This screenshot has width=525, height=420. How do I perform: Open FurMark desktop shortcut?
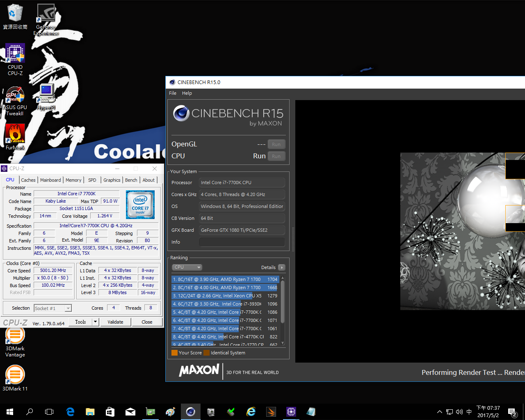tap(15, 137)
